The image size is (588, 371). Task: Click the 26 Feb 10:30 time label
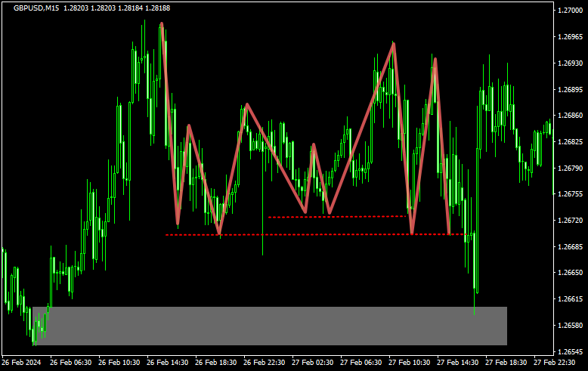(x=120, y=363)
